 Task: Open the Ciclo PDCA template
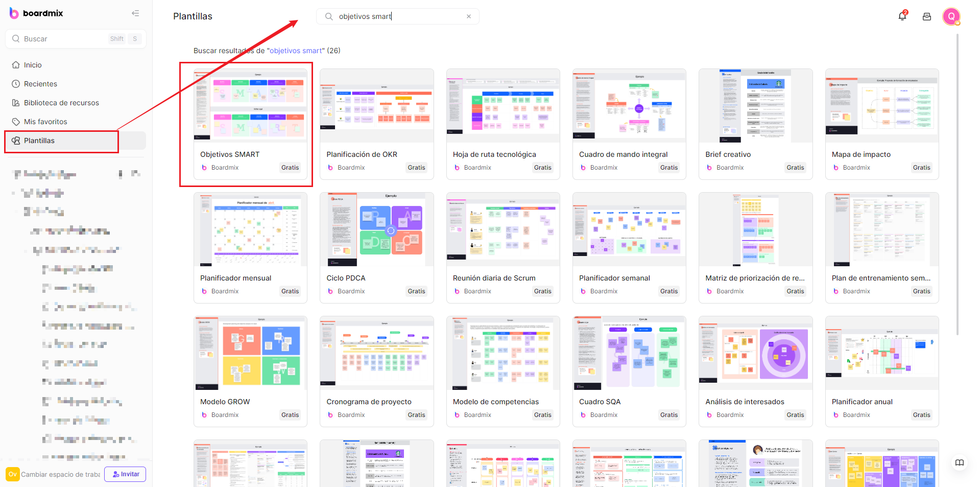377,248
